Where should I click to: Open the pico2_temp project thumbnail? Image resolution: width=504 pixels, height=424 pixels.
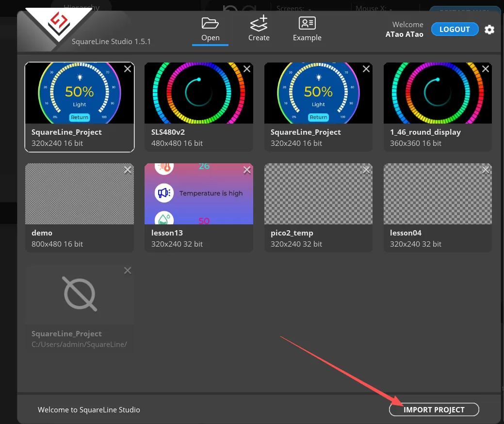(x=318, y=194)
